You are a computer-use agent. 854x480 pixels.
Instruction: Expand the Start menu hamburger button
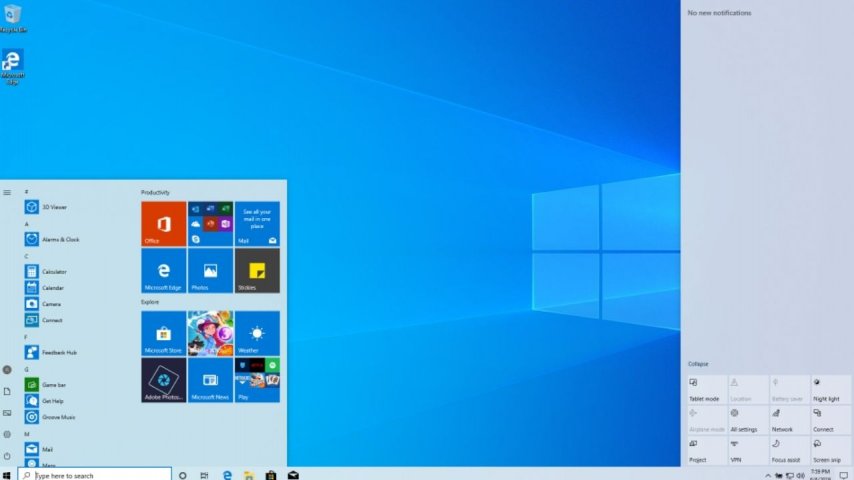coord(7,192)
